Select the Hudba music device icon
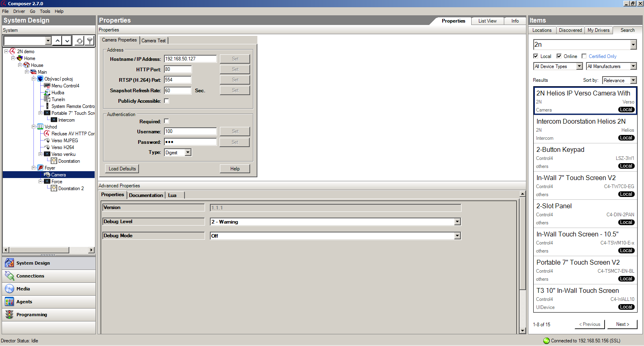Viewport: 644px width, 346px height. point(47,93)
